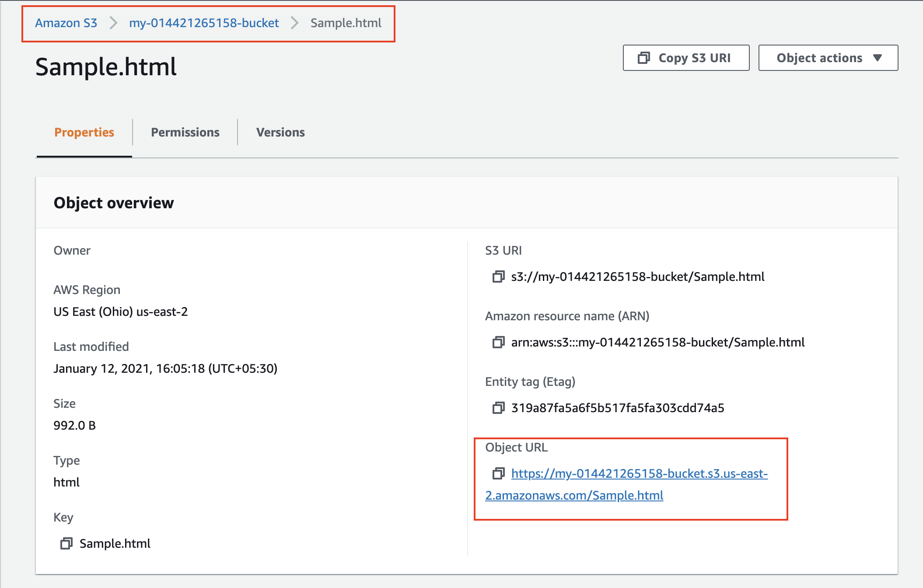Click the Amazon resource name (ARN) label
923x588 pixels.
(x=567, y=316)
